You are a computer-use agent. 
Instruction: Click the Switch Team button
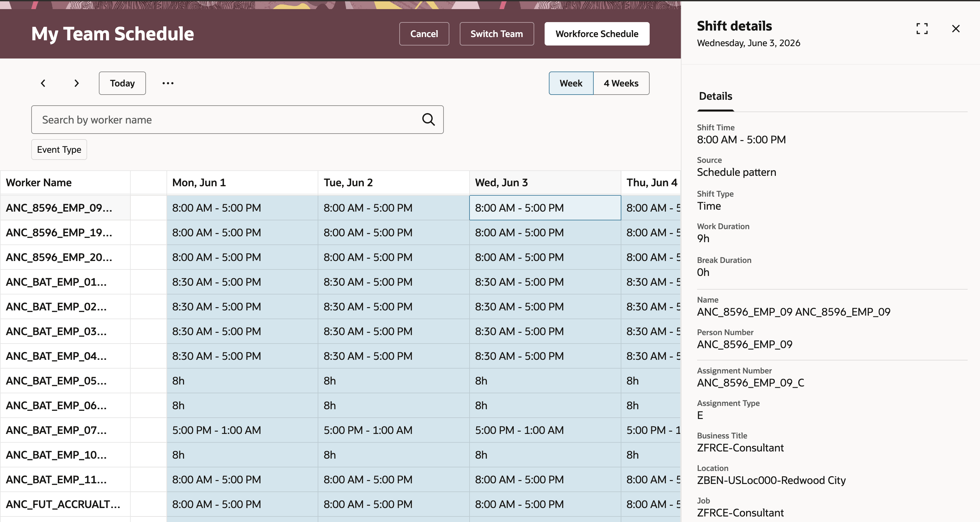point(497,34)
